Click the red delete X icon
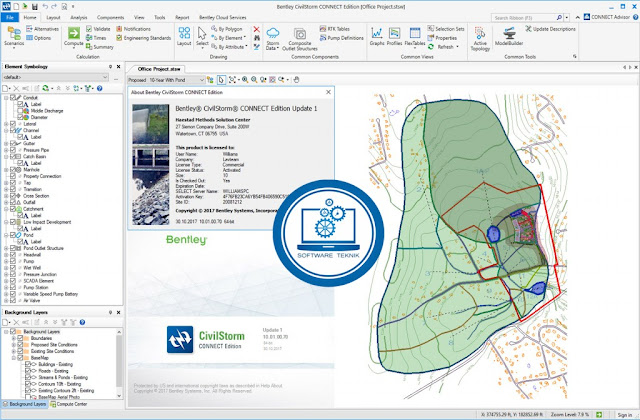640x420 pixels. point(256,29)
